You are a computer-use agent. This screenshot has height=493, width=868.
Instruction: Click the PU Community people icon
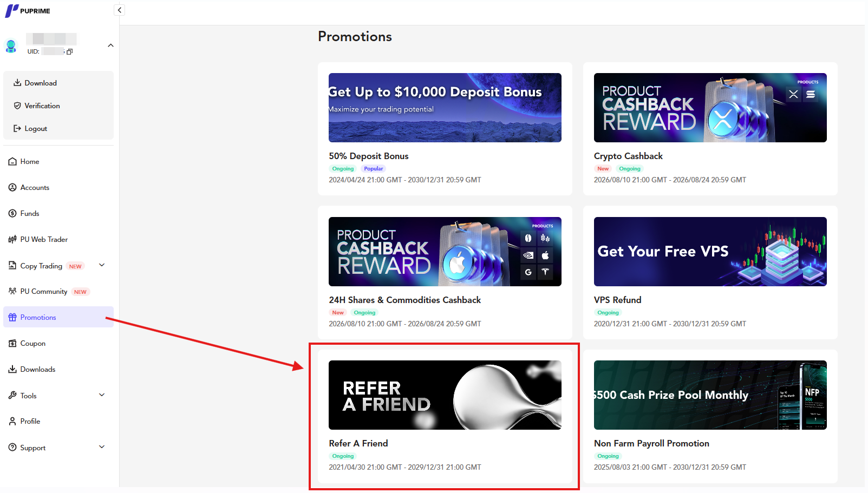tap(12, 291)
